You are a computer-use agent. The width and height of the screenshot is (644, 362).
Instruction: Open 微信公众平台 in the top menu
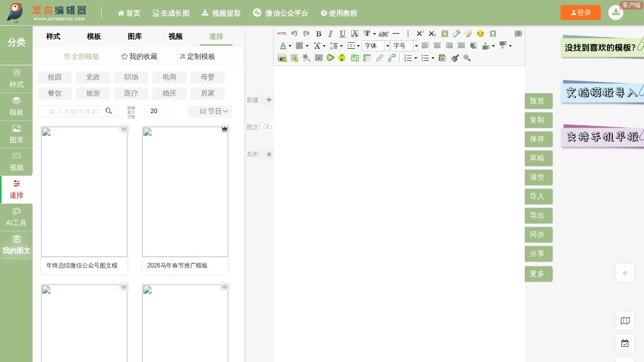coord(281,13)
